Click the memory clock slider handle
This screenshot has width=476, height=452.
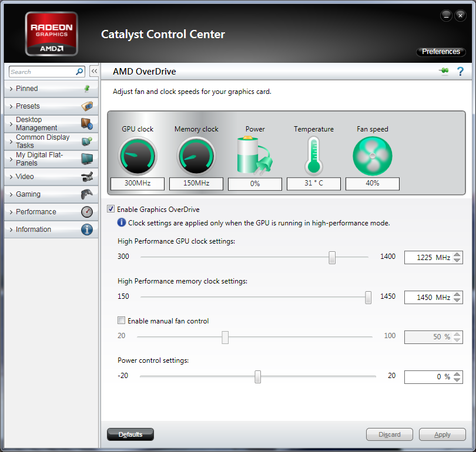pos(368,298)
